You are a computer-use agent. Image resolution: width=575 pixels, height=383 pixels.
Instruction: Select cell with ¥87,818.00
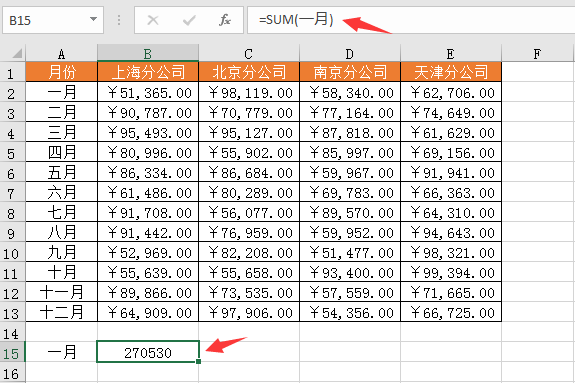coord(350,132)
